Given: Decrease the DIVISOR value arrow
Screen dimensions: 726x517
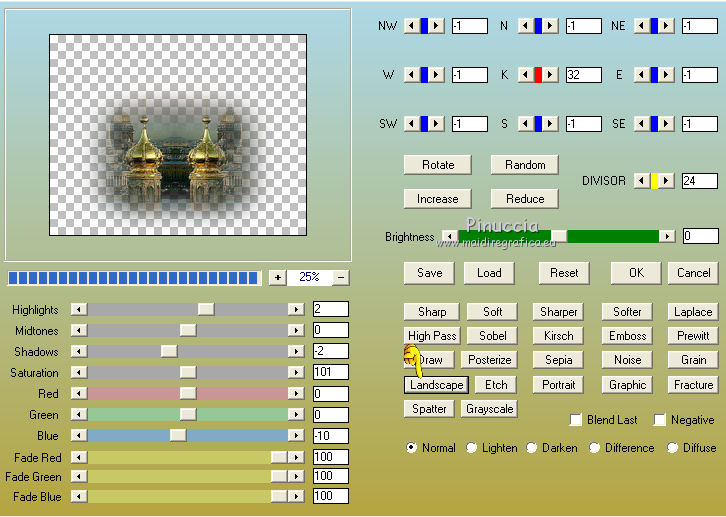Looking at the screenshot, I should [642, 181].
